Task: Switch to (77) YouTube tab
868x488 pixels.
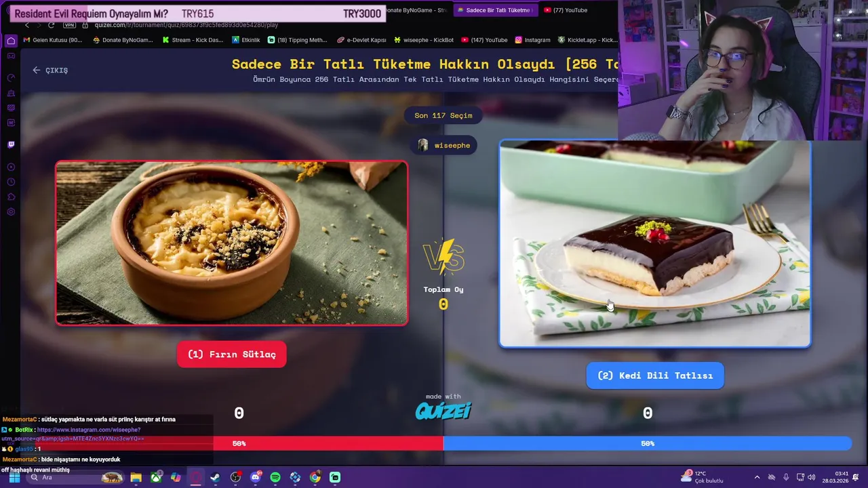Action: [x=566, y=10]
